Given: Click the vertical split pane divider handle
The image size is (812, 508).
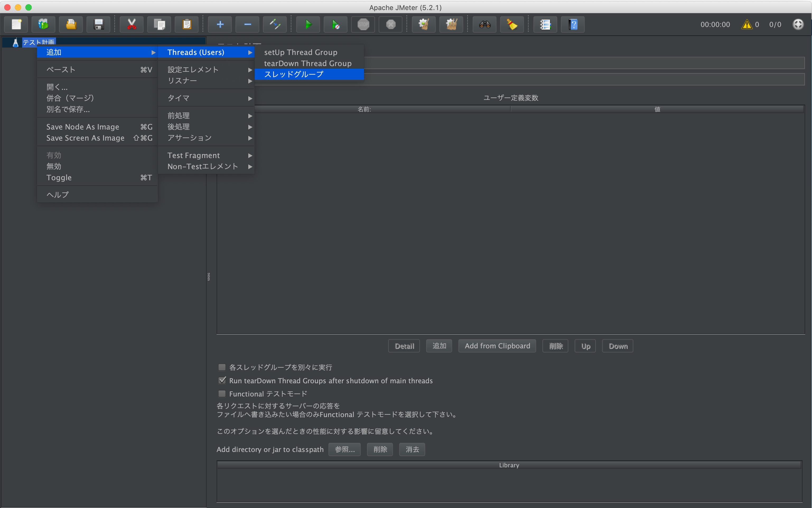Looking at the screenshot, I should 208,276.
